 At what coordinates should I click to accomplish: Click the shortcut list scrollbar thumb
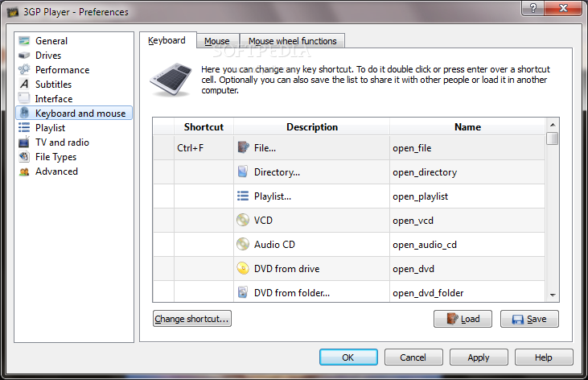552,138
